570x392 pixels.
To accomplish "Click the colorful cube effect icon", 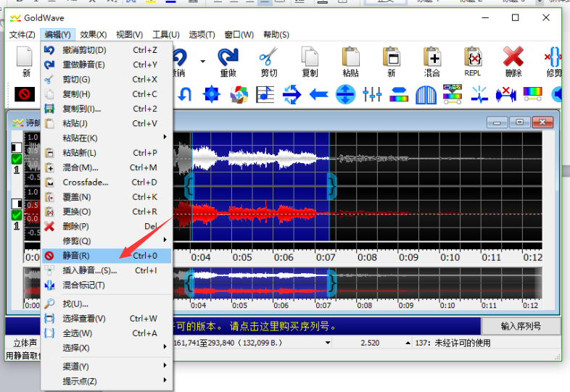I will point(239,94).
